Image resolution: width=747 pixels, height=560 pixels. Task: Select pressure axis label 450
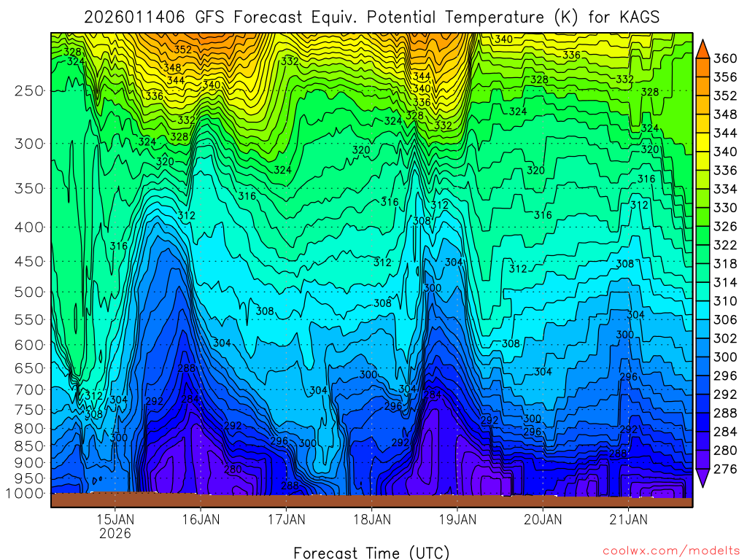coord(28,262)
